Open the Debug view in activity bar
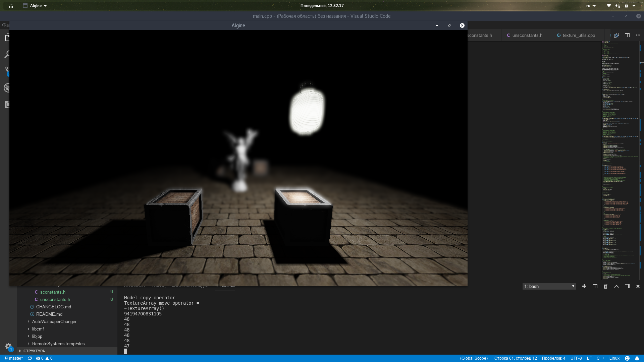The image size is (644, 362). (x=7, y=88)
